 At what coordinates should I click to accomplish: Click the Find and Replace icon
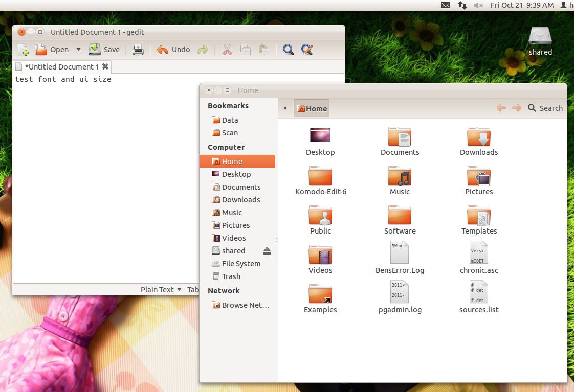[306, 50]
